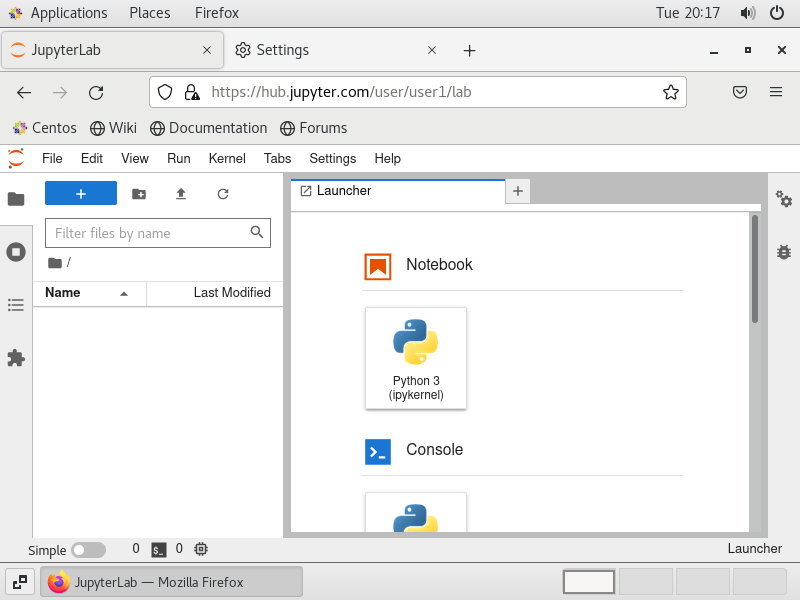Launch Python 3 (ipykernel) notebook
The height and width of the screenshot is (600, 800).
[416, 358]
